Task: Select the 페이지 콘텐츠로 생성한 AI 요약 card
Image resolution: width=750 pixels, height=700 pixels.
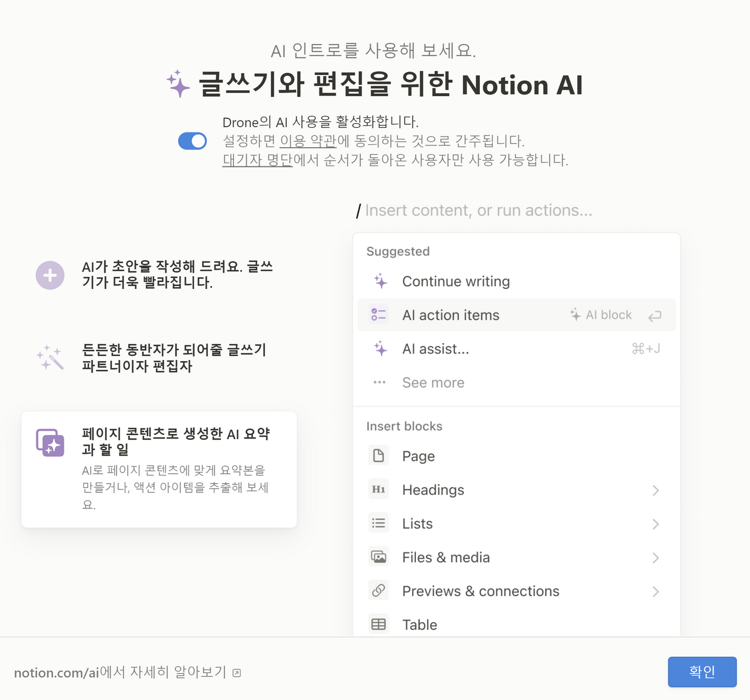Action: [x=159, y=470]
